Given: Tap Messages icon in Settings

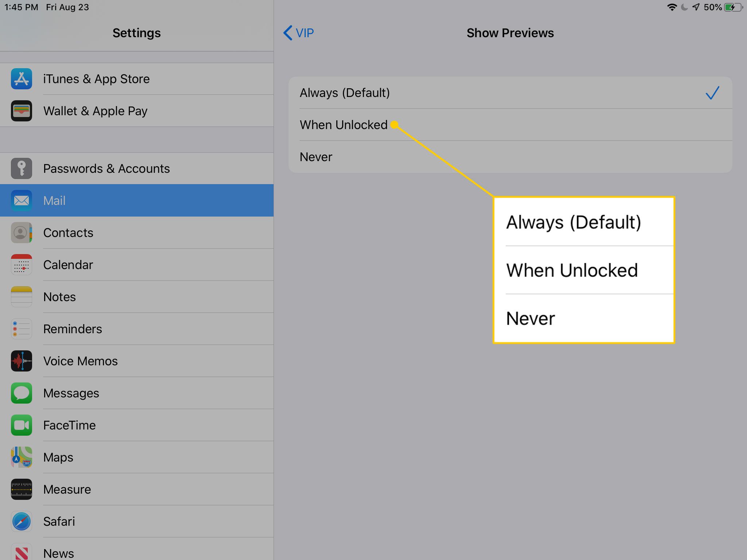Looking at the screenshot, I should click(x=20, y=392).
